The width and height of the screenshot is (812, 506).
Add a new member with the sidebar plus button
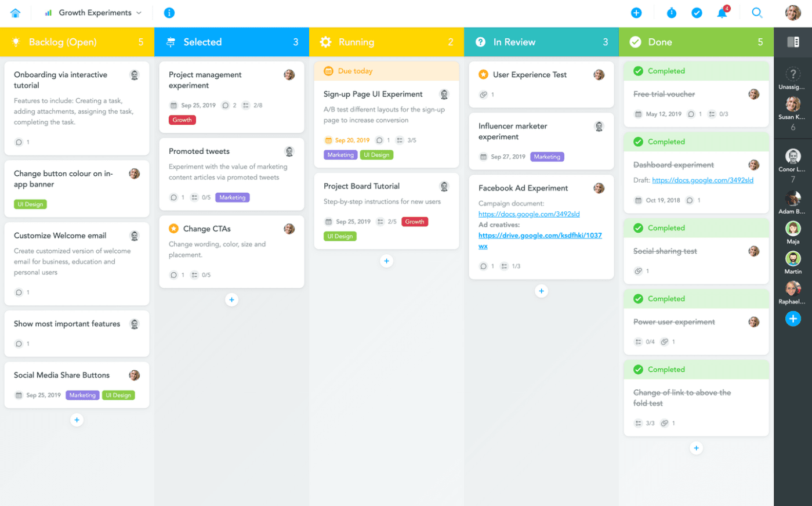[x=793, y=319]
